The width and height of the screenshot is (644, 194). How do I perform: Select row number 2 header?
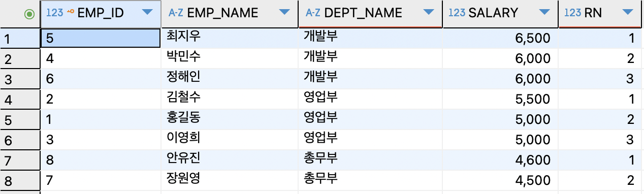pos(20,58)
